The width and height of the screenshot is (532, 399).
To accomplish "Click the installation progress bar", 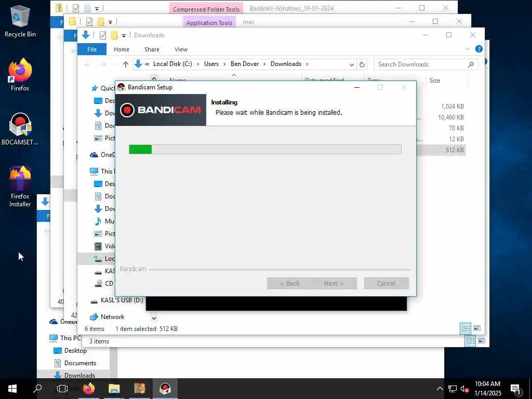I will tap(265, 149).
